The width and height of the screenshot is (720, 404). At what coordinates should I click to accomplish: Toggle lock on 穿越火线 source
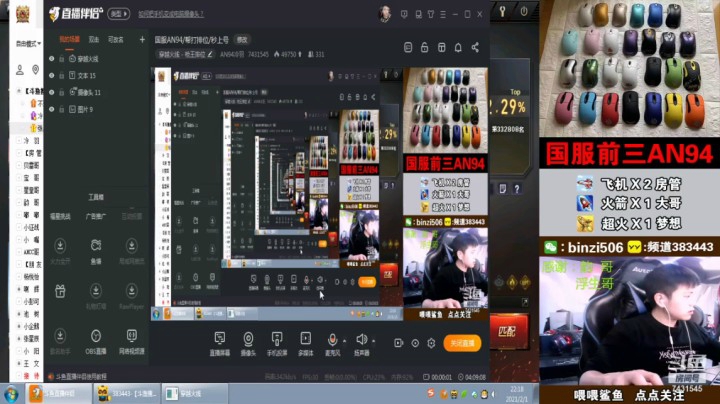coord(62,59)
